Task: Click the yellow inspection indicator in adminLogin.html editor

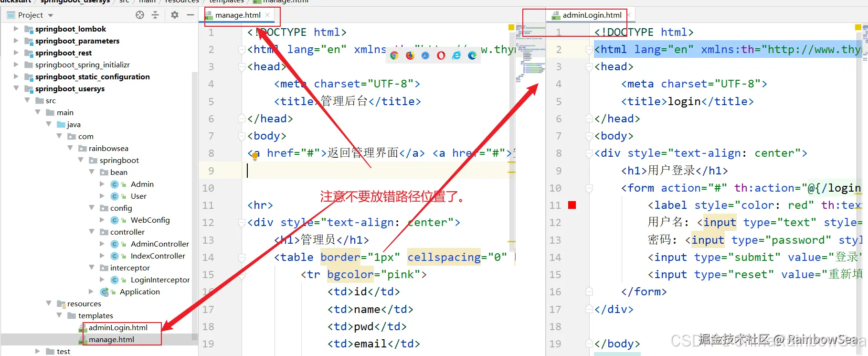Action: coord(858,27)
